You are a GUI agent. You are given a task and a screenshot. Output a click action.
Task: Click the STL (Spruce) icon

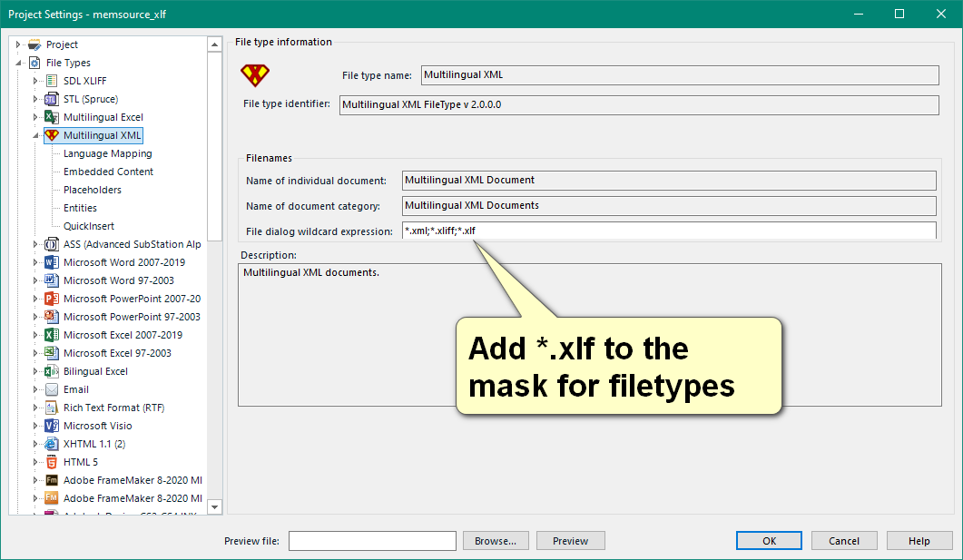52,99
